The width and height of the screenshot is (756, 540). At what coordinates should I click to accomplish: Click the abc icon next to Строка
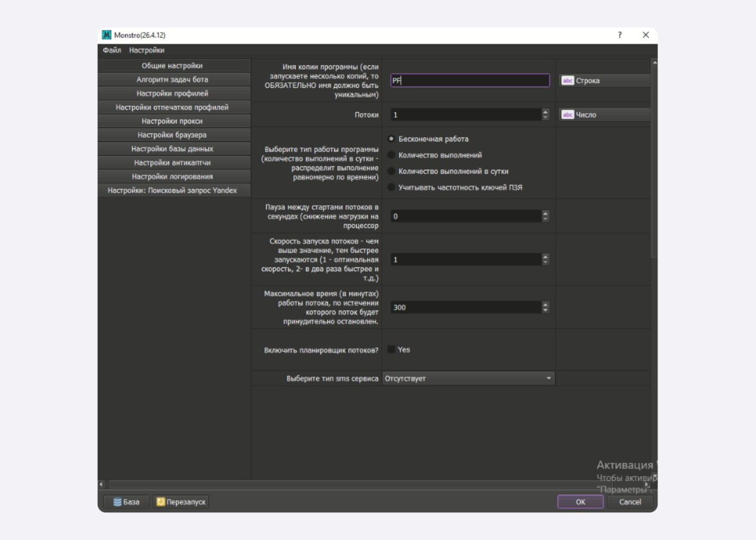coord(568,80)
